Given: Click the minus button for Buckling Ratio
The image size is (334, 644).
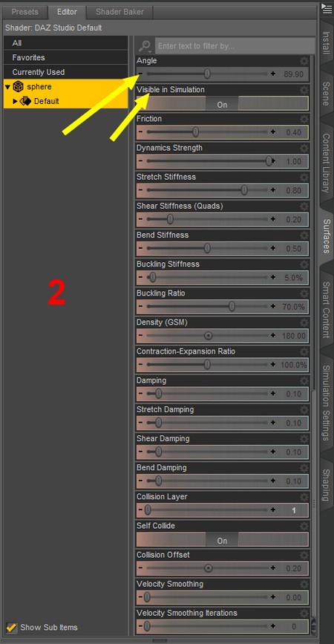Looking at the screenshot, I should (140, 306).
